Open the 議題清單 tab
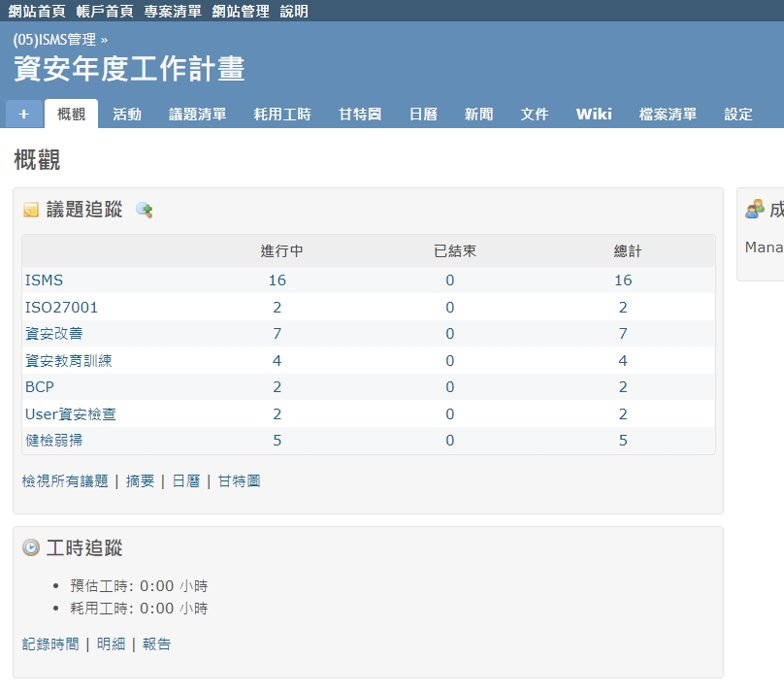784x693 pixels. (198, 114)
